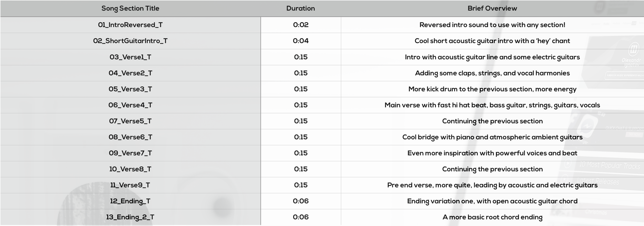Select "Cool bridge with piano" overview text

coord(492,137)
